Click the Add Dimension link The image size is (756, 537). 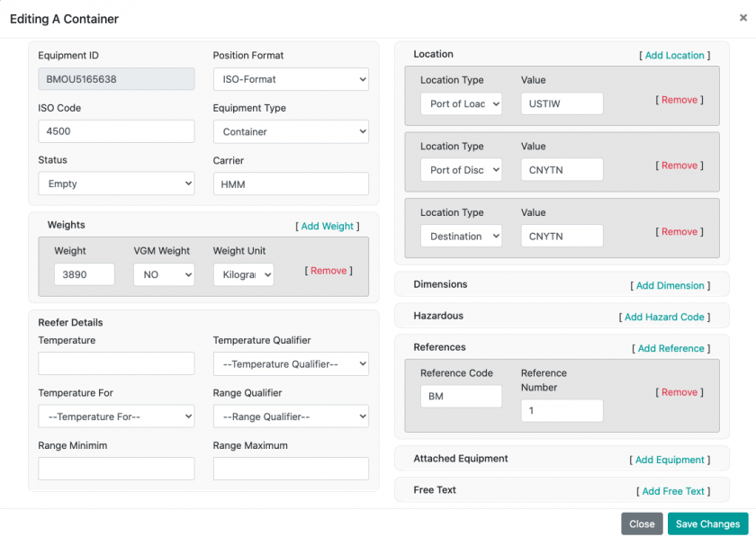(670, 286)
